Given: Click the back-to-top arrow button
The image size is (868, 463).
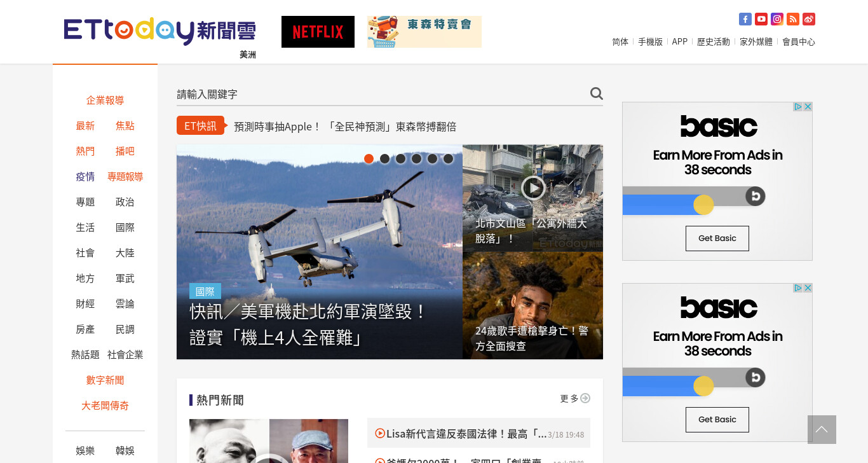Looking at the screenshot, I should [x=822, y=429].
